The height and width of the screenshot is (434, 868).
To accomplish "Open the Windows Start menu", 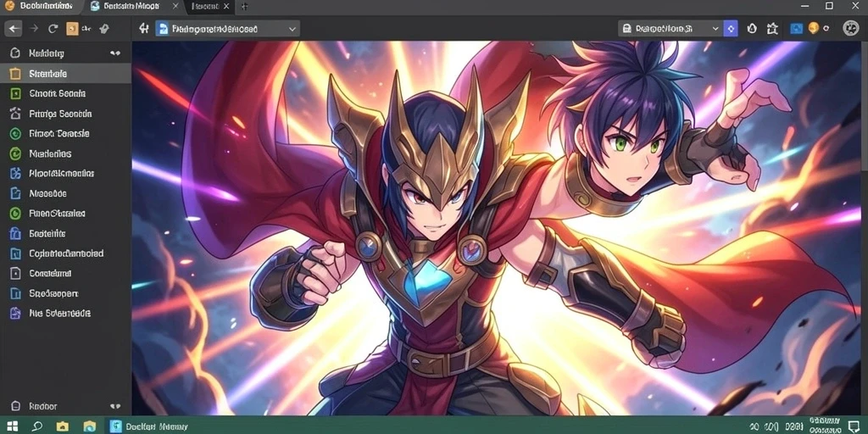I will 12,426.
